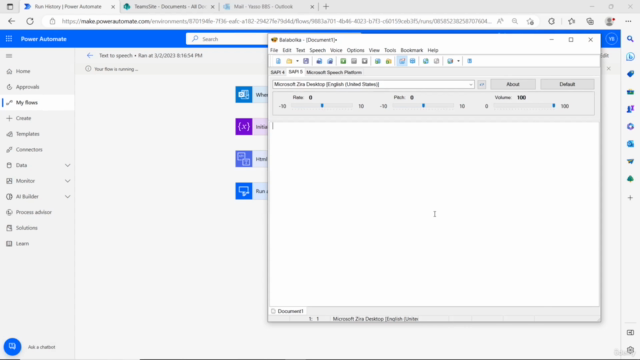Open the app launcher waffle icon
The width and height of the screenshot is (640, 360).
coord(9,39)
